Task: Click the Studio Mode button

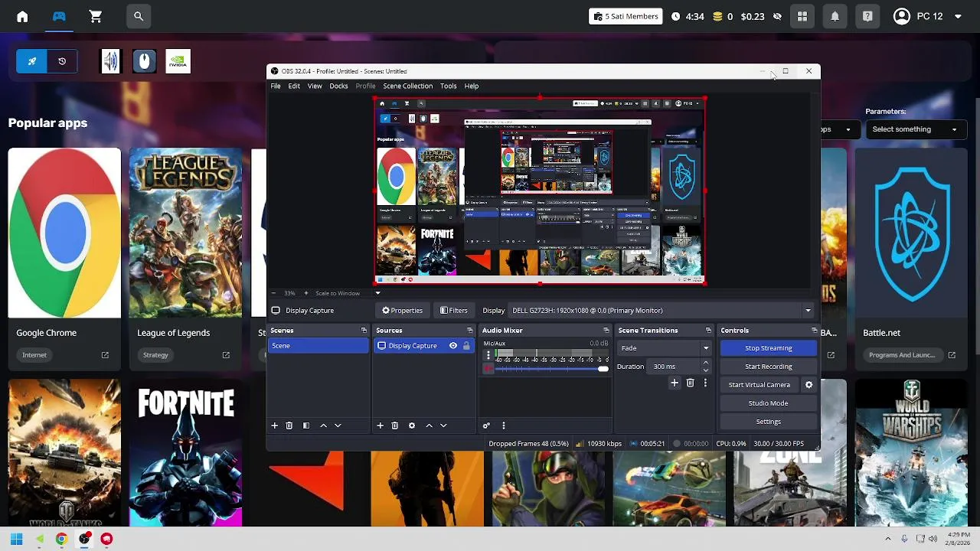Action: pos(768,403)
